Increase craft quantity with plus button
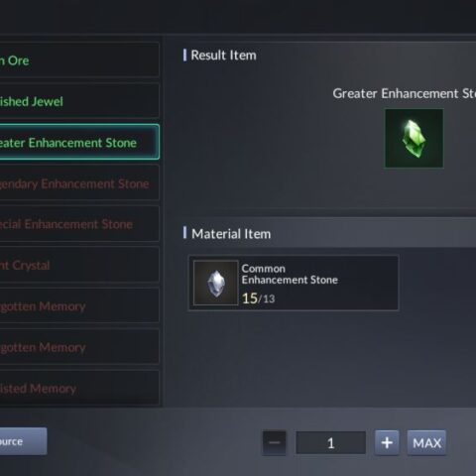Viewport: 476px width, 476px height. click(x=387, y=442)
